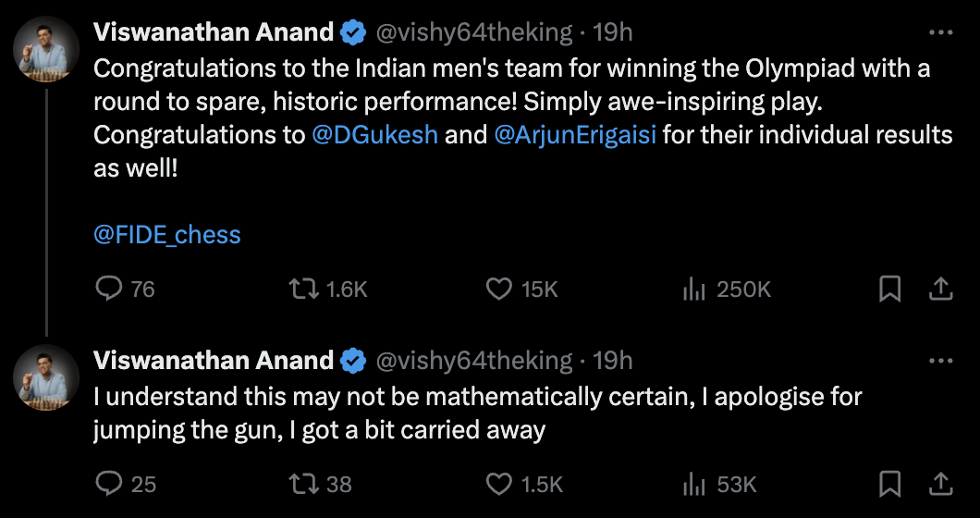Open more options on first tweet
This screenshot has width=980, height=518.
pyautogui.click(x=939, y=32)
